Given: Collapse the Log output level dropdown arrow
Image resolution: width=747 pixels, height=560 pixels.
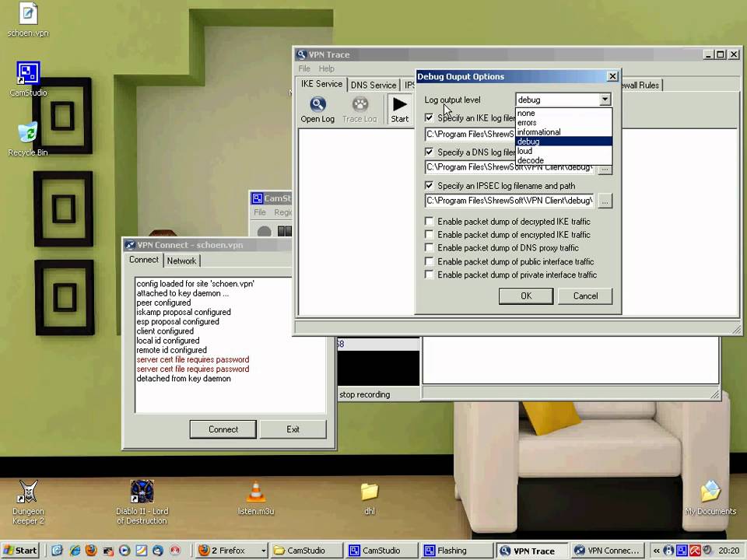Looking at the screenshot, I should pyautogui.click(x=605, y=100).
